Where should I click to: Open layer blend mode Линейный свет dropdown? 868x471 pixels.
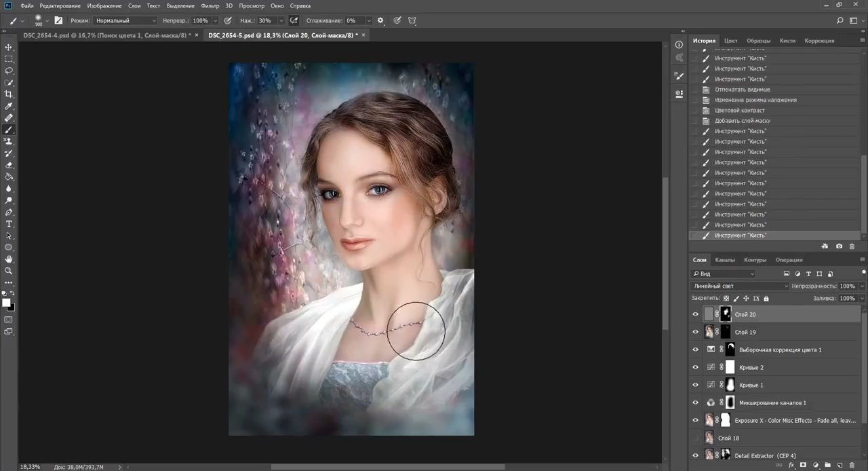coord(740,286)
